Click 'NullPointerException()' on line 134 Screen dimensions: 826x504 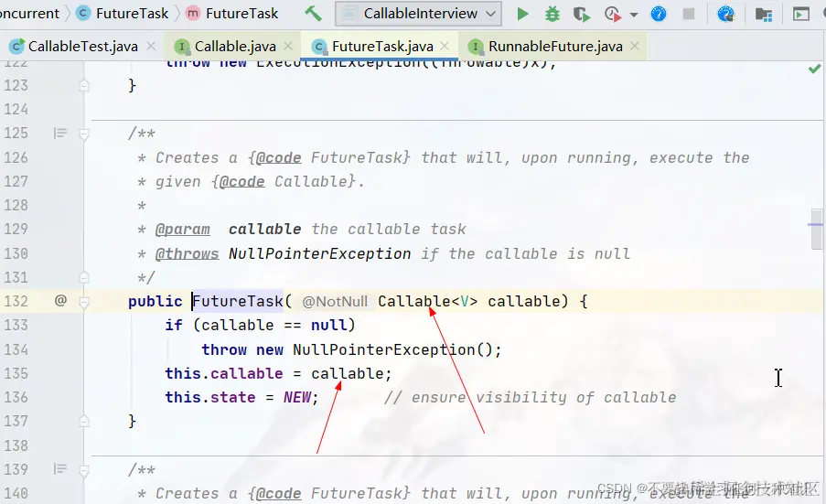click(392, 349)
